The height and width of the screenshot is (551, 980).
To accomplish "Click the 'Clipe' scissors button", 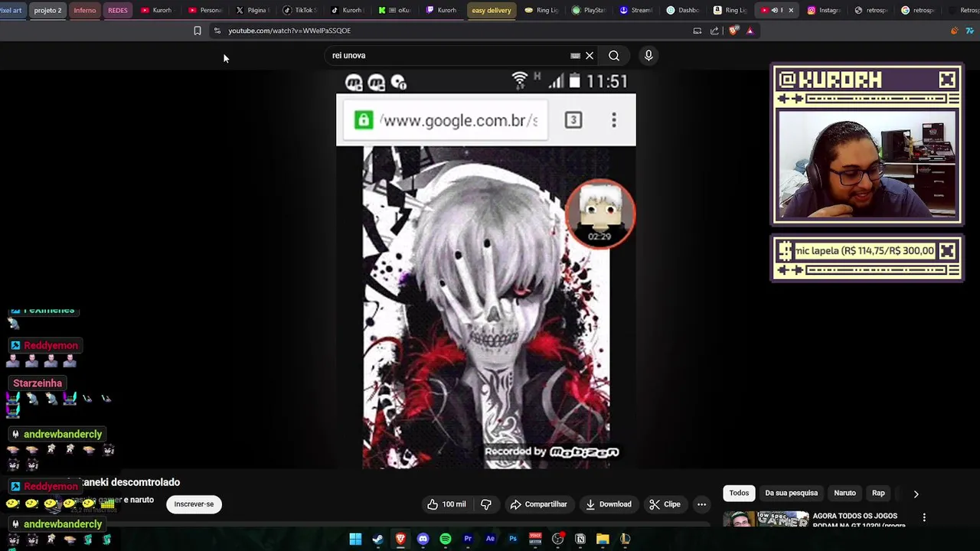I will 665,504.
